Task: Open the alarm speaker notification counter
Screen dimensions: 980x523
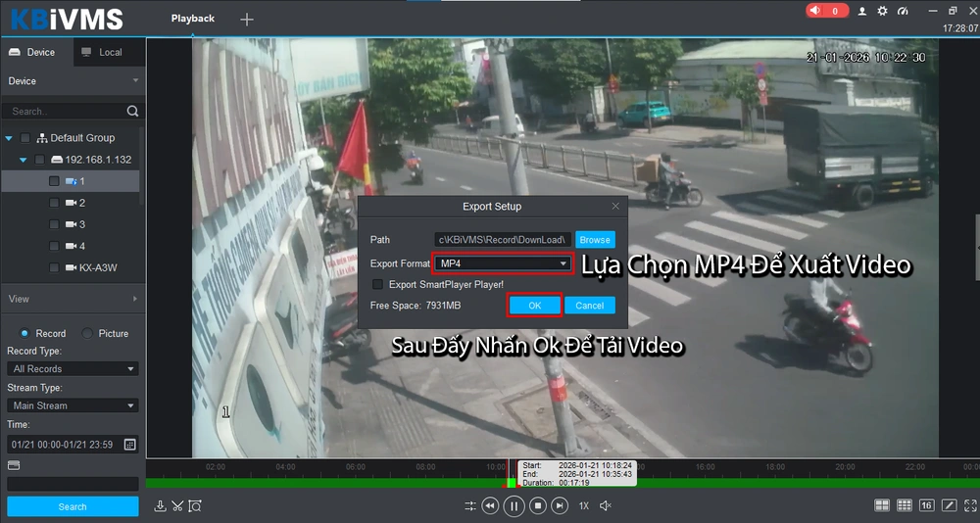Action: click(x=826, y=11)
